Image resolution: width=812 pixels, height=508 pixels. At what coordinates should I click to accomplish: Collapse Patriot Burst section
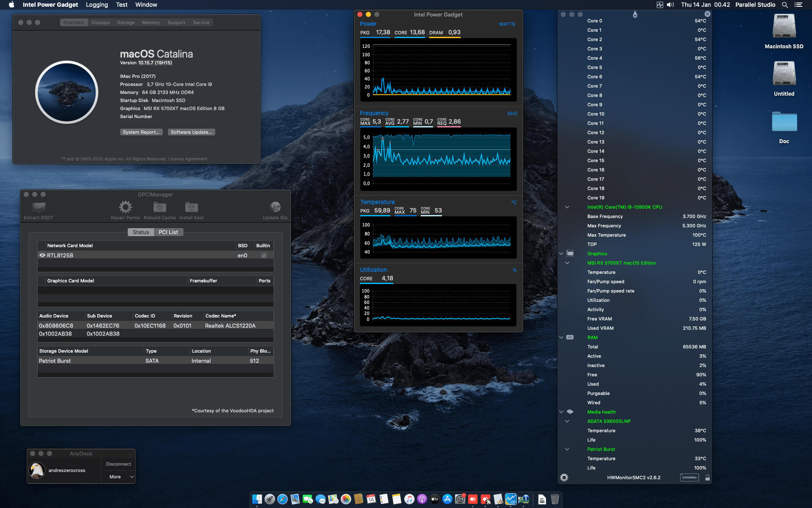[567, 449]
